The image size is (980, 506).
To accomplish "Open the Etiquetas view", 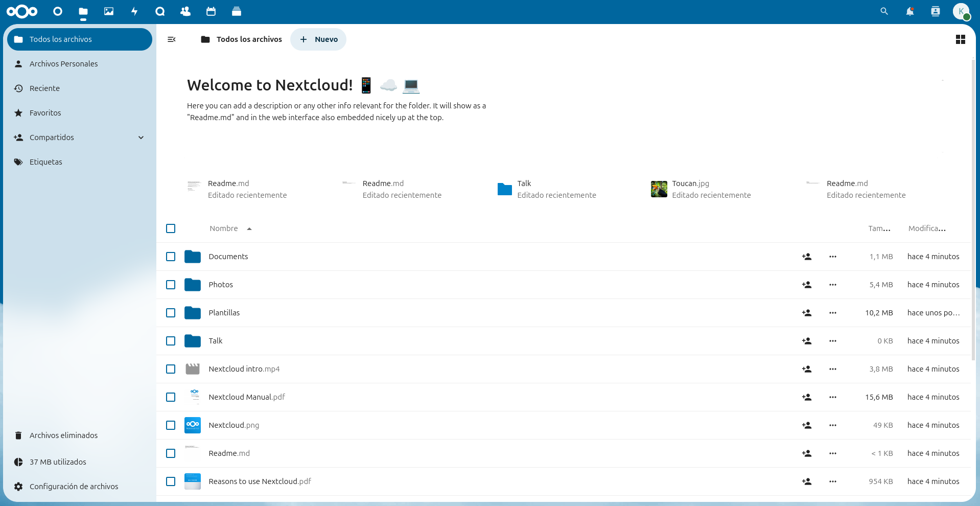I will click(80, 162).
